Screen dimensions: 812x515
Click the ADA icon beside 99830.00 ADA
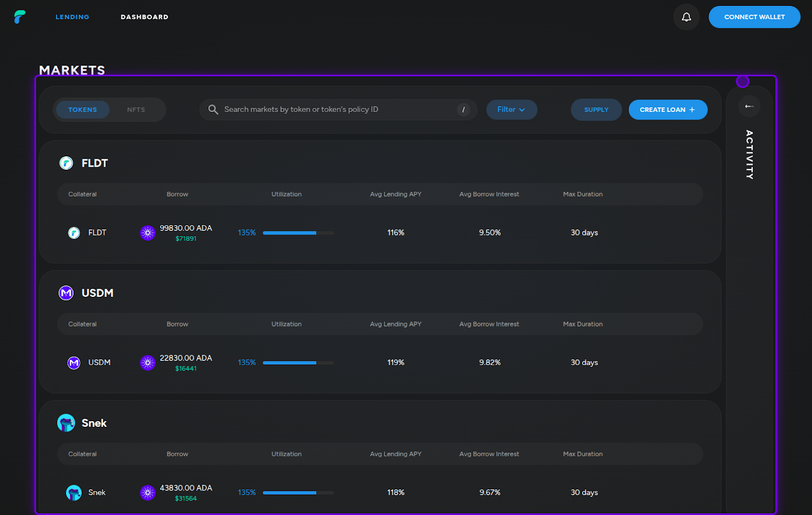click(x=148, y=233)
